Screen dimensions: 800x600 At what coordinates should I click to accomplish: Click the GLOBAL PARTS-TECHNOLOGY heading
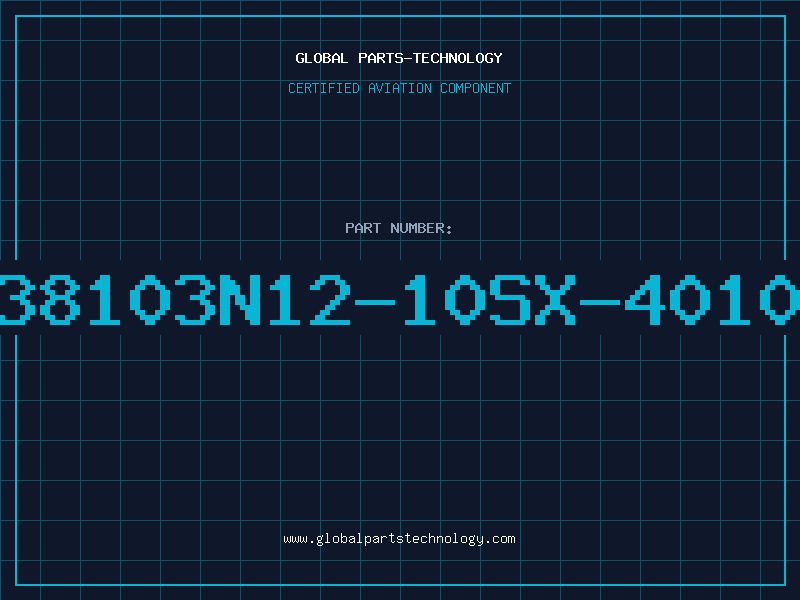(x=399, y=58)
